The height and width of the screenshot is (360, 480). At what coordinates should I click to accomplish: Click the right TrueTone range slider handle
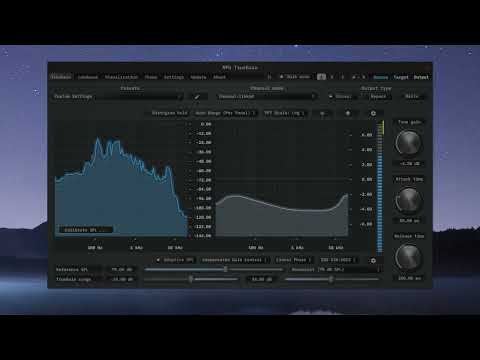(x=331, y=279)
